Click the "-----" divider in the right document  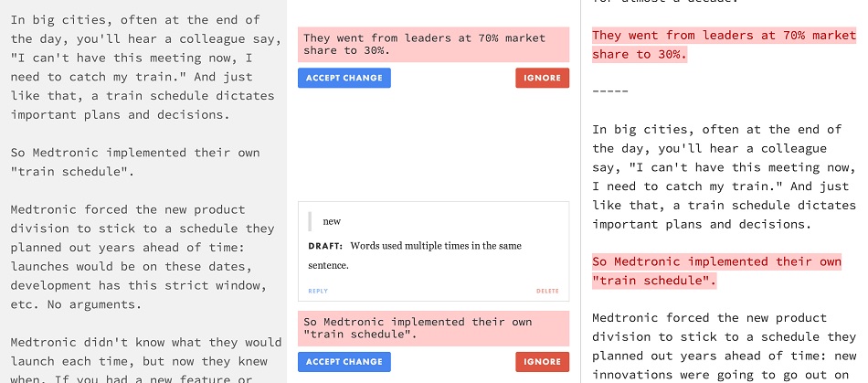click(610, 91)
